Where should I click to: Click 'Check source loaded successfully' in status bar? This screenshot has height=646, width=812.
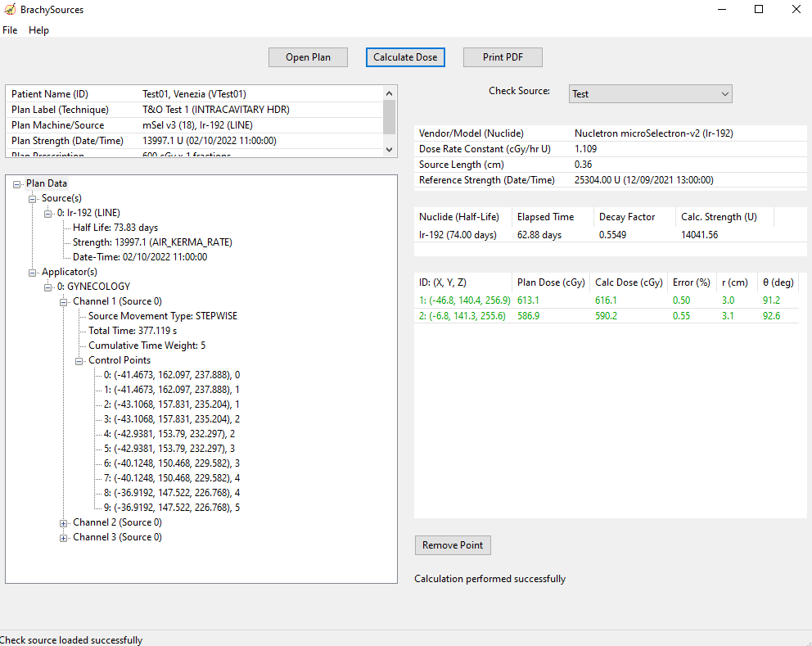71,640
